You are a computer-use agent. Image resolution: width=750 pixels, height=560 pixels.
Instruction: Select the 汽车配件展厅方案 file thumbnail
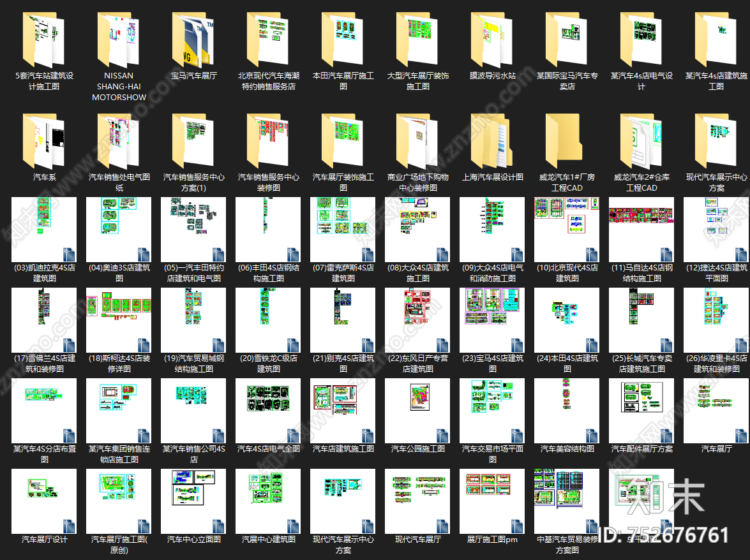click(x=641, y=411)
